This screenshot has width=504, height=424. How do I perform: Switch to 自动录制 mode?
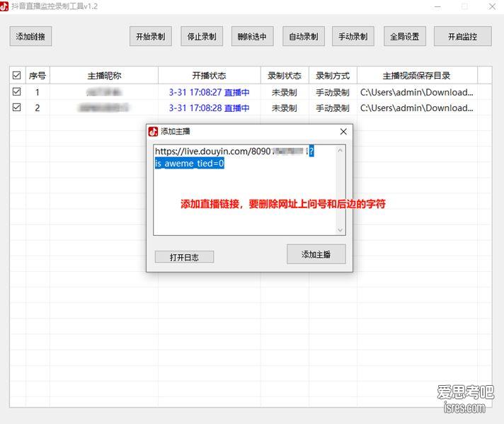click(304, 36)
